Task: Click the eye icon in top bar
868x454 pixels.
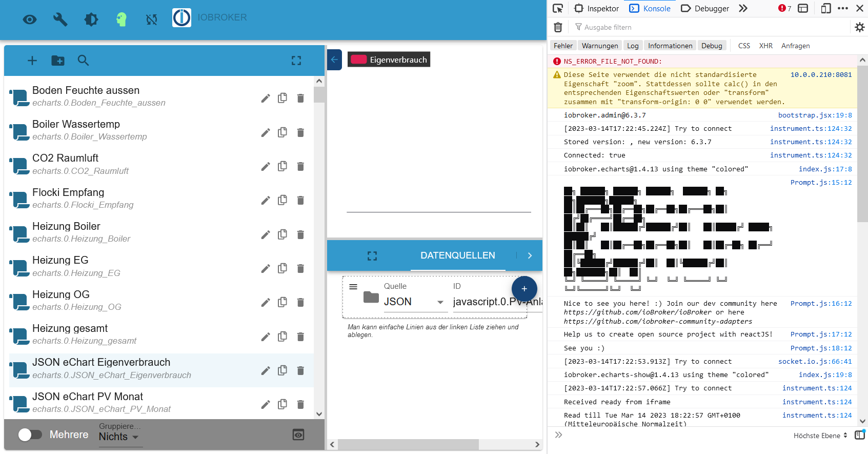Action: coord(30,19)
